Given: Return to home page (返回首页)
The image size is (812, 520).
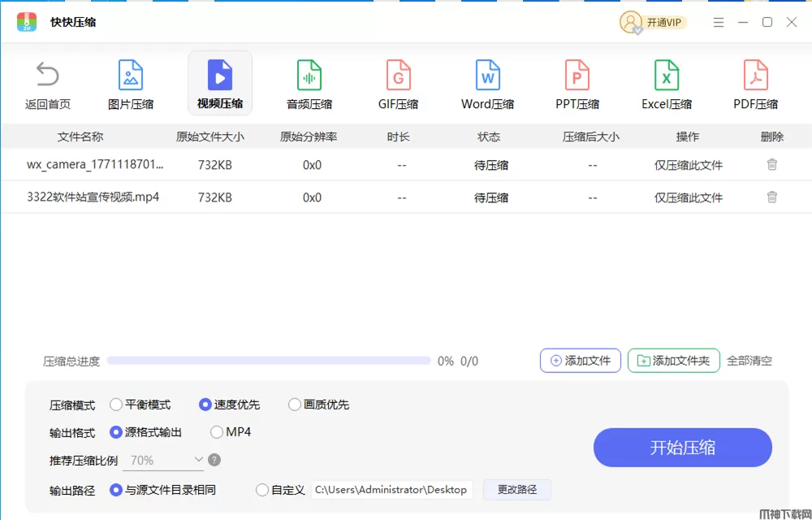Looking at the screenshot, I should click(48, 84).
